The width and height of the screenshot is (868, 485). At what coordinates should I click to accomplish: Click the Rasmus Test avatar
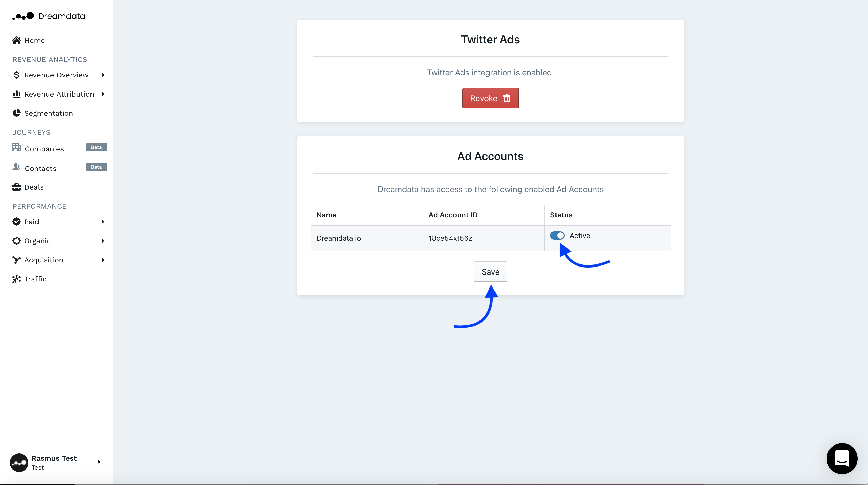19,463
